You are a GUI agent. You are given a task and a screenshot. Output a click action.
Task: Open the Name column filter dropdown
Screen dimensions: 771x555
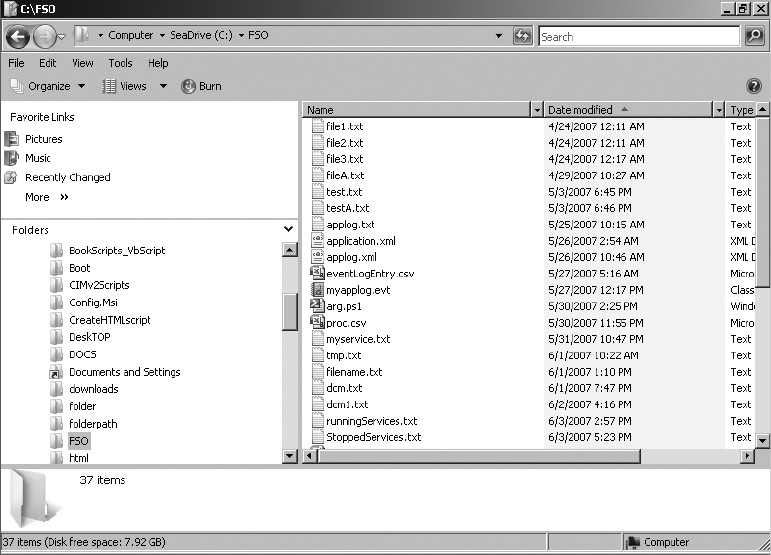[537, 110]
